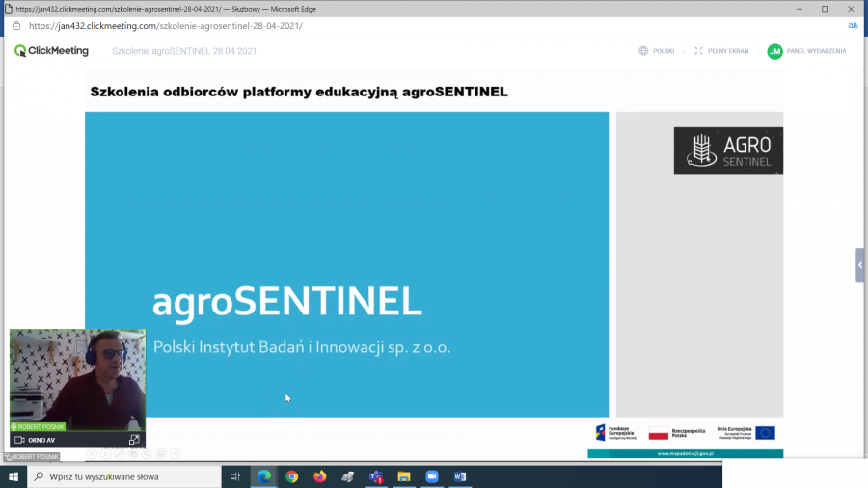
Task: Click www.mapadotacji.gov.pl link banner
Action: tap(686, 453)
